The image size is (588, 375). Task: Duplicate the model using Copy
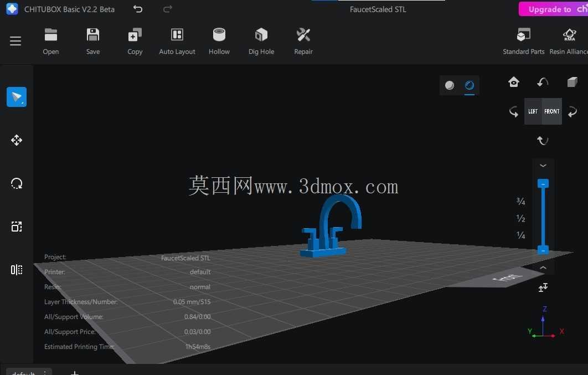[135, 42]
